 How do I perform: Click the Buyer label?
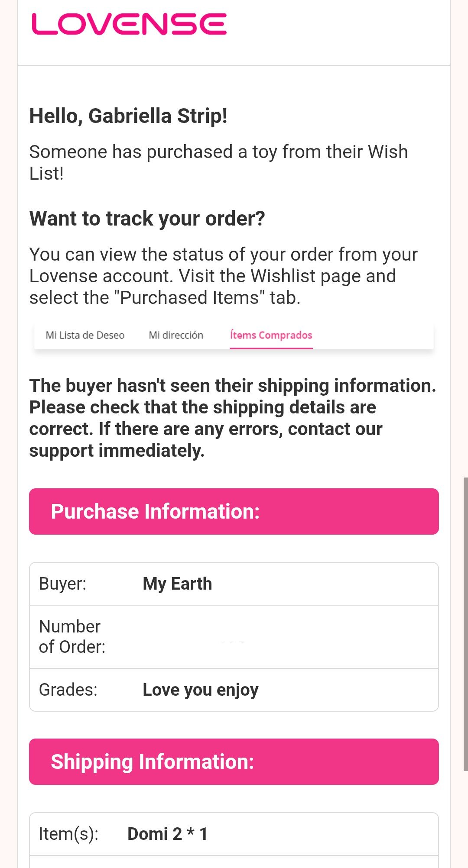tap(63, 584)
